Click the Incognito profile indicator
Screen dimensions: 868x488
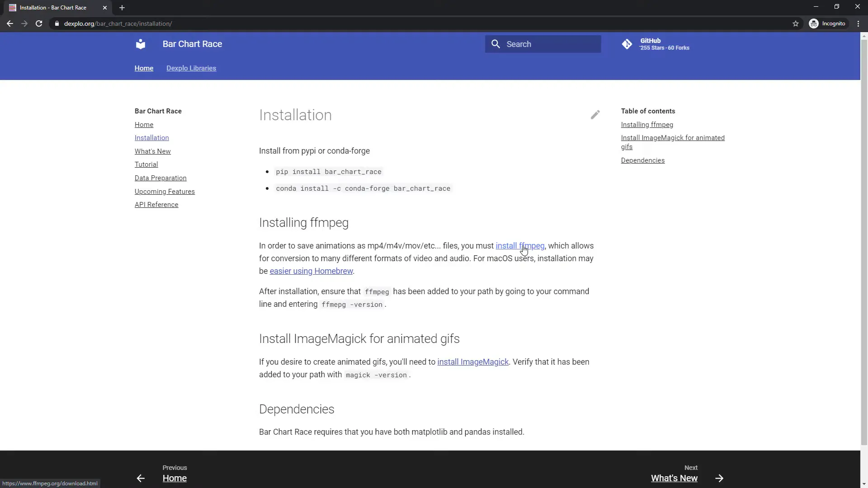click(x=828, y=23)
